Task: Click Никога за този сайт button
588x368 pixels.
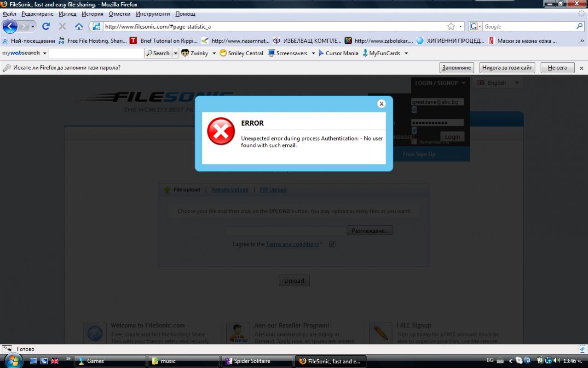Action: tap(507, 68)
